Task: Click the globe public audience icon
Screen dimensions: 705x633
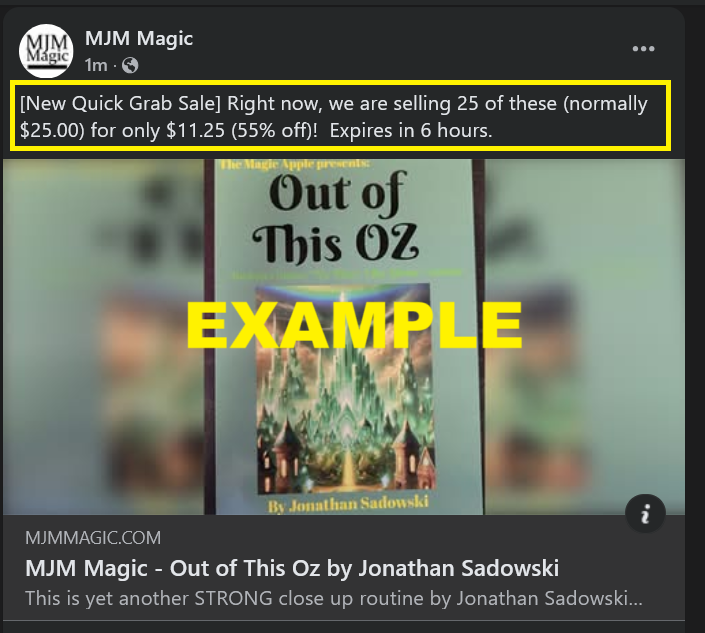Action: tap(130, 66)
